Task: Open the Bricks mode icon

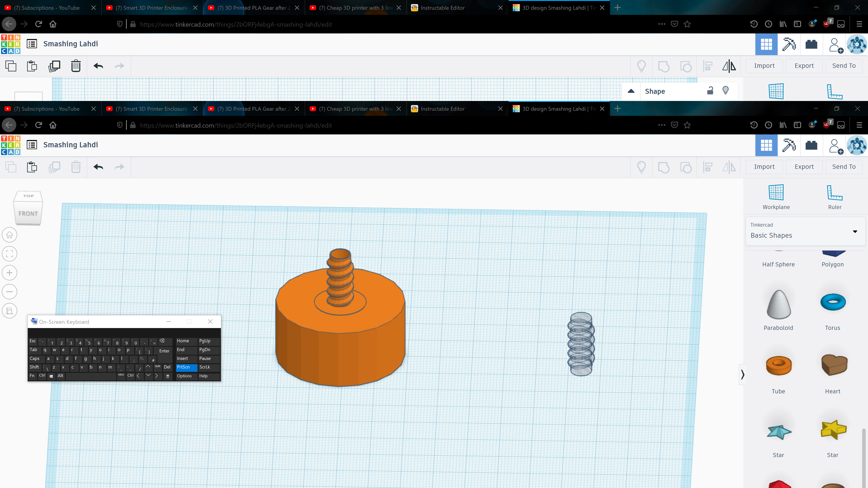Action: pos(811,145)
